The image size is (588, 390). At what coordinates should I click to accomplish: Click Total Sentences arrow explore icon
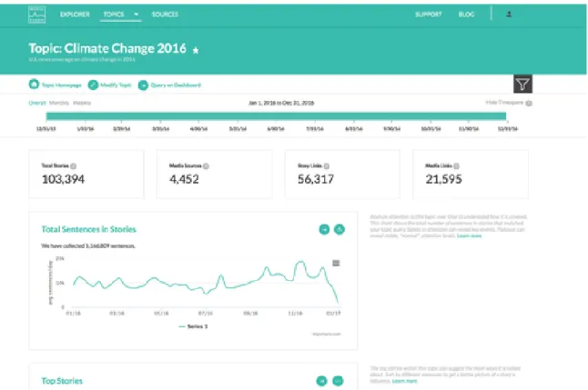(x=324, y=229)
